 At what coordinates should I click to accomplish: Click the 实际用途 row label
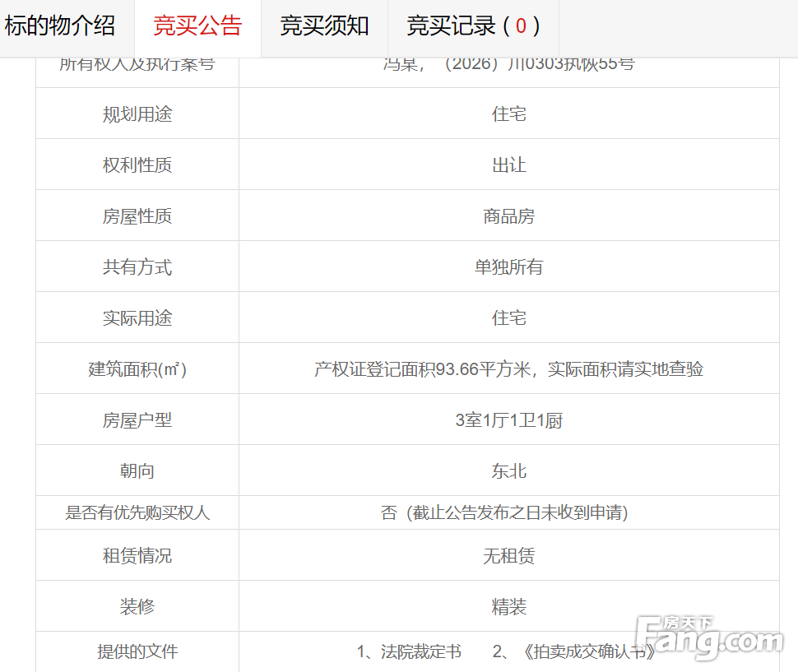(137, 318)
